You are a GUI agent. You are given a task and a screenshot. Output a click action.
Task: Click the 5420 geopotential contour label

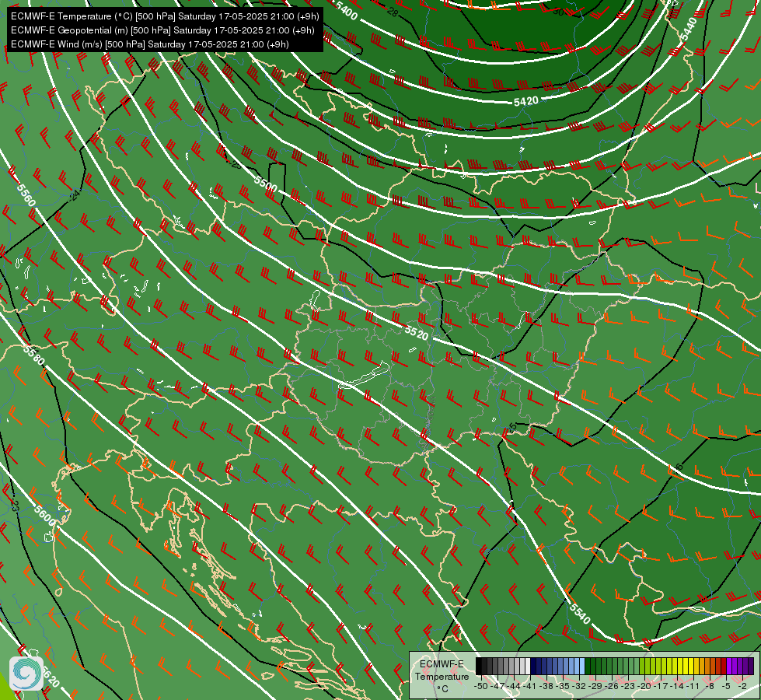[x=526, y=101]
